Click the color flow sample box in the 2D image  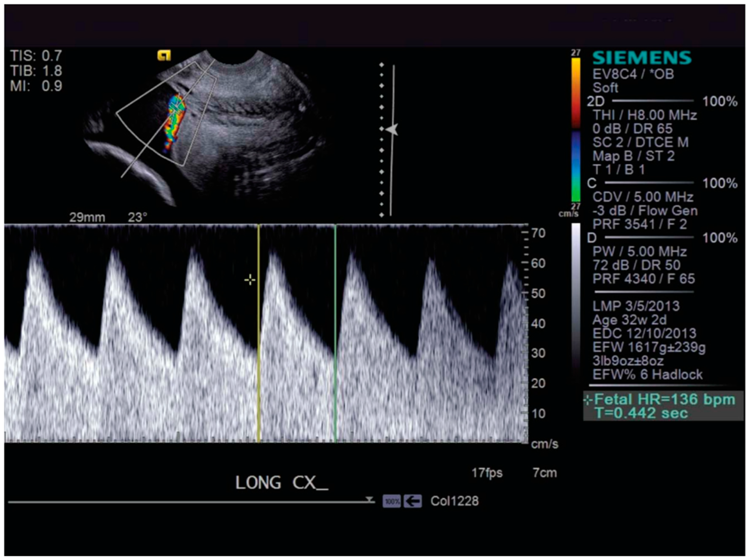coord(166,114)
